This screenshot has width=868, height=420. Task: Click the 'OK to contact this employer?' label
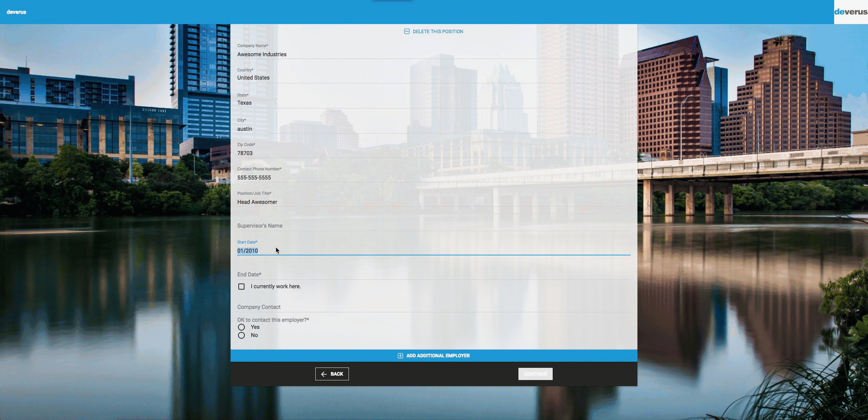[x=273, y=320]
